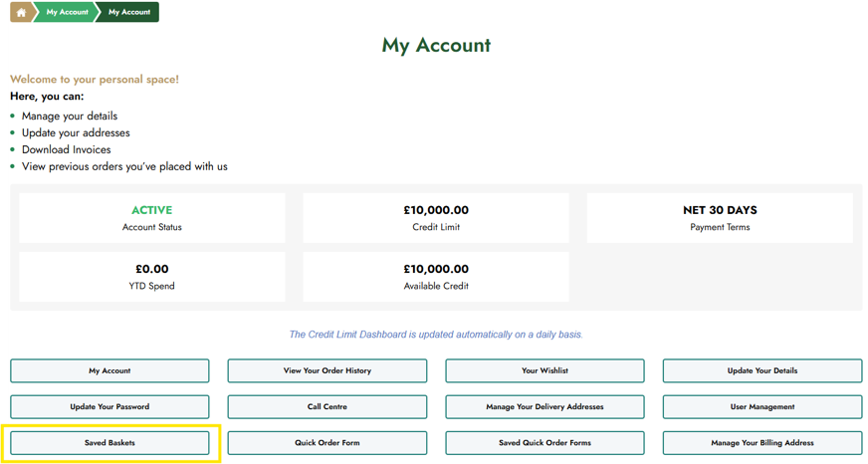The height and width of the screenshot is (464, 868).
Task: Click the Call Centre button
Action: click(327, 407)
